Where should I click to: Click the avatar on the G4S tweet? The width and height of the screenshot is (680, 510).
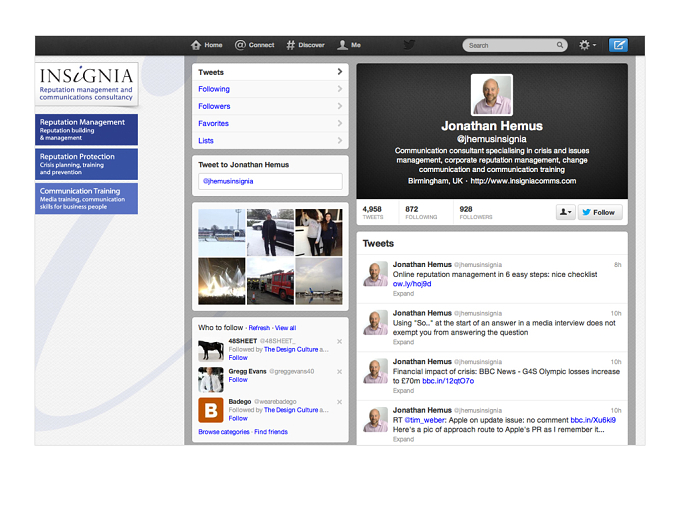[376, 371]
